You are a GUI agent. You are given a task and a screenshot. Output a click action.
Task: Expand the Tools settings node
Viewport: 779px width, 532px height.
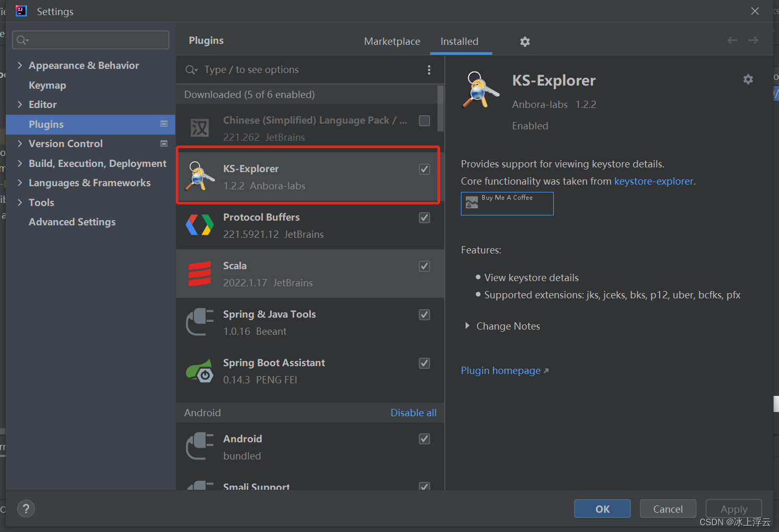coord(20,202)
